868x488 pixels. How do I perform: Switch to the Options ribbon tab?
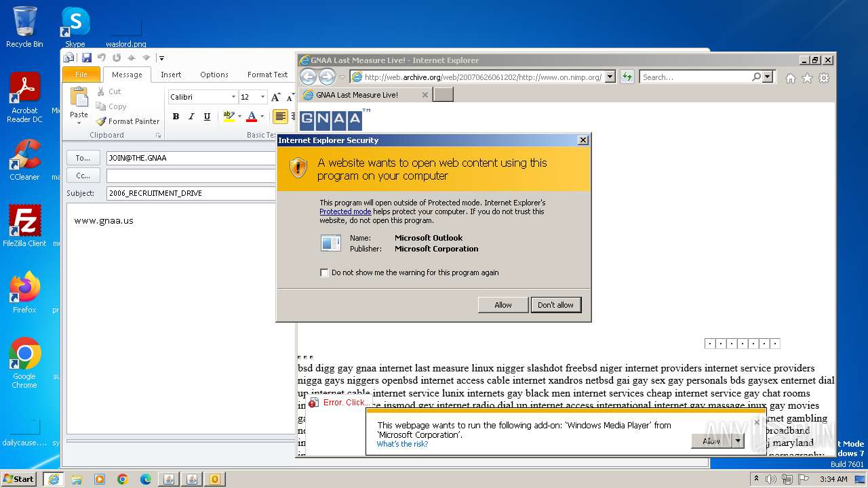[214, 75]
